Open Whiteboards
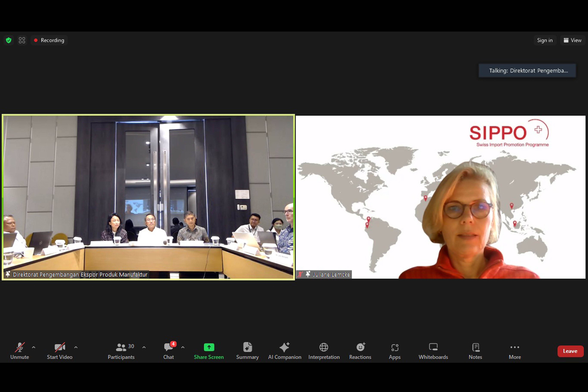Viewport: 588px width, 392px height. pyautogui.click(x=433, y=351)
